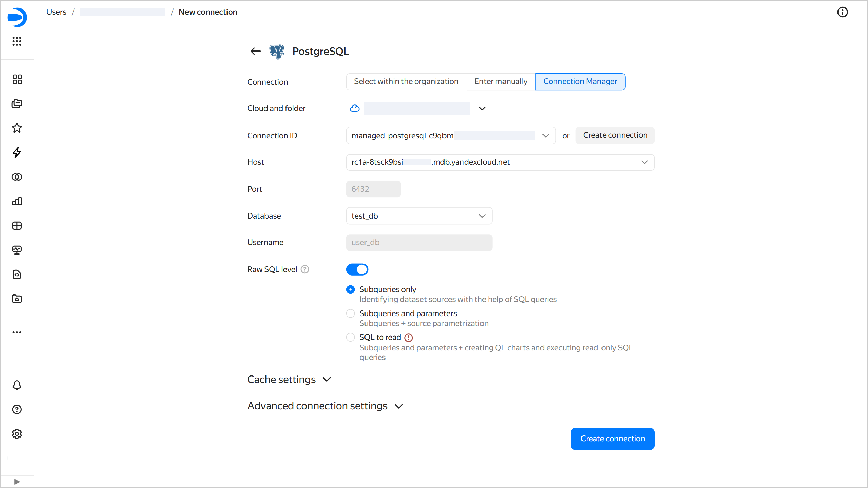The image size is (868, 488).
Task: Expand the Cache settings section
Action: (x=289, y=380)
